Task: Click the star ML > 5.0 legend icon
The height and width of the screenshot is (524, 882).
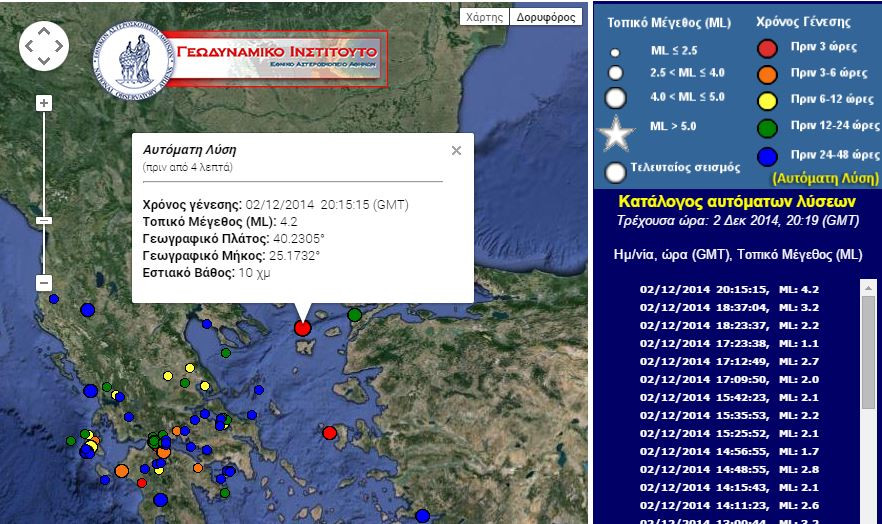Action: pos(616,132)
